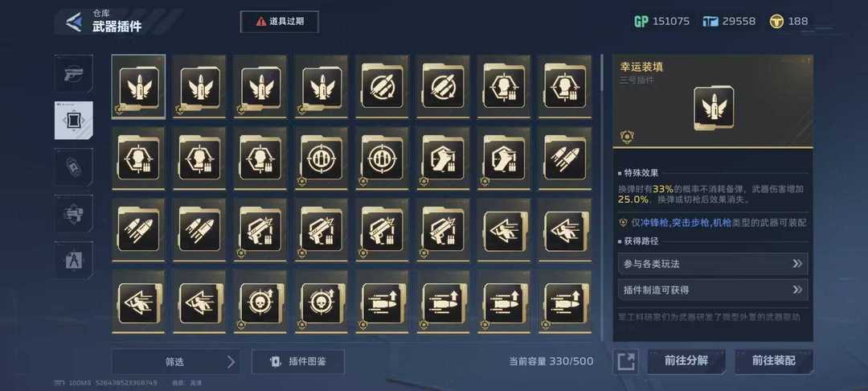Image resolution: width=868 pixels, height=391 pixels.
Task: Open 插件图鉴 plugin catalog
Action: click(298, 362)
